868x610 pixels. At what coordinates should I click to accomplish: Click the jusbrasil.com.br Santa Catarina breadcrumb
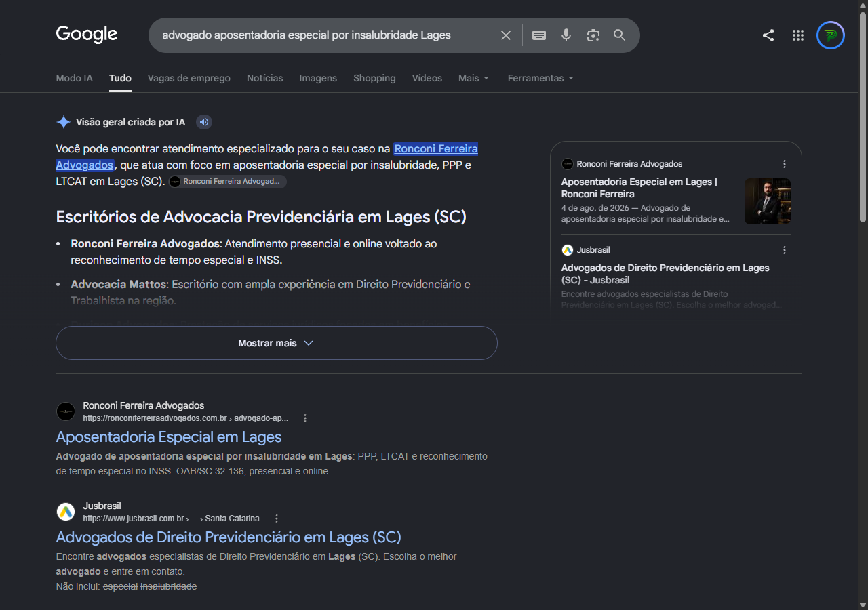(x=172, y=518)
